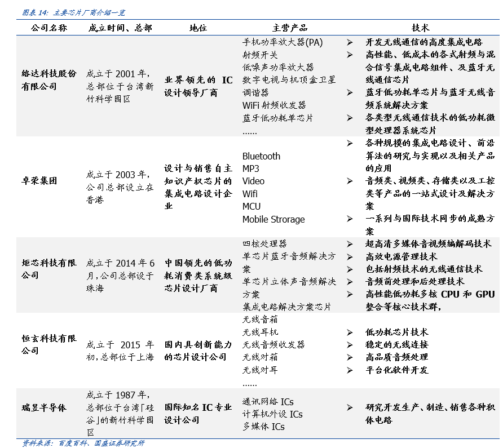Viewport: 503px width, 448px height.
Task: Click the product "计算机外设 ICs"
Action: point(272,414)
